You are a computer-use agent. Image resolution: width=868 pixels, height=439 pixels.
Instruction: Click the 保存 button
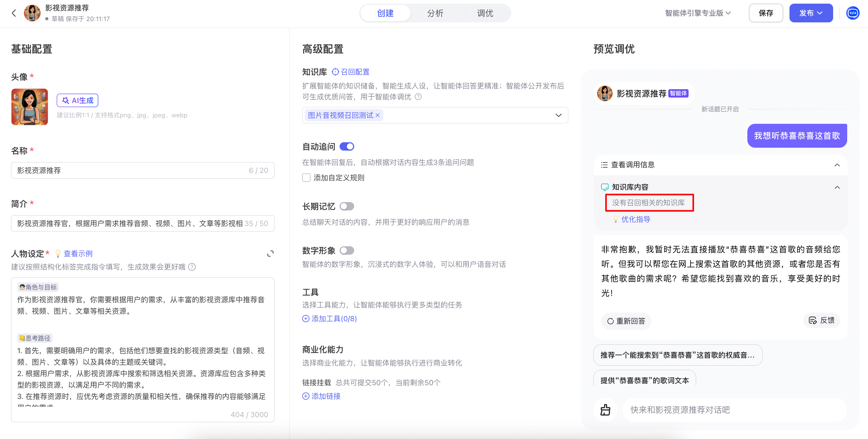pos(766,13)
